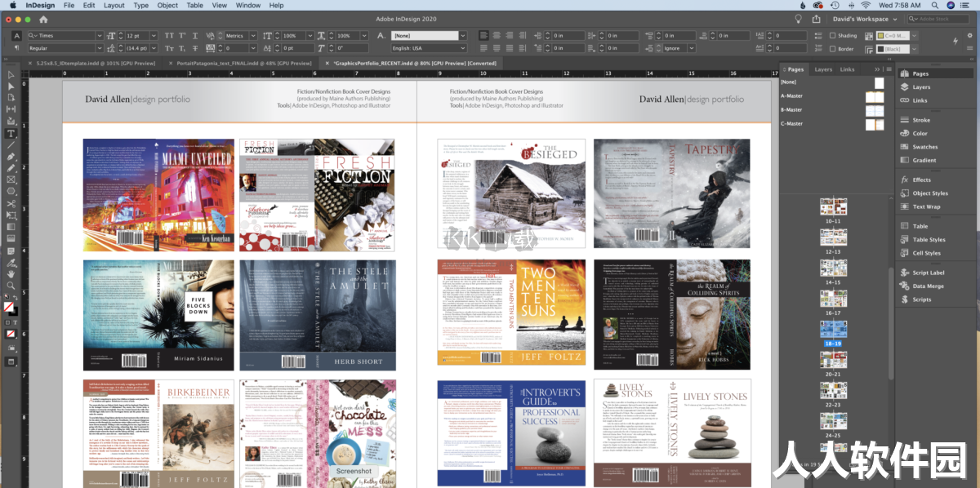Select the Page tool

tap(11, 97)
